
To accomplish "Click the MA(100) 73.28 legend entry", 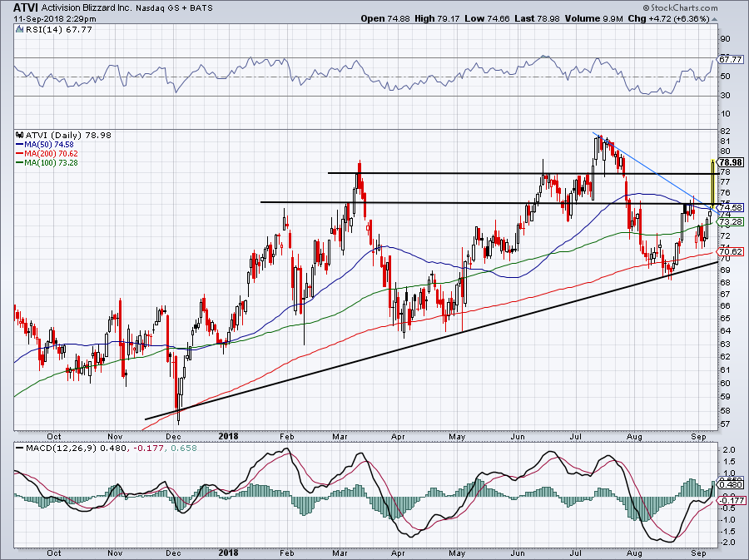I will pyautogui.click(x=47, y=162).
